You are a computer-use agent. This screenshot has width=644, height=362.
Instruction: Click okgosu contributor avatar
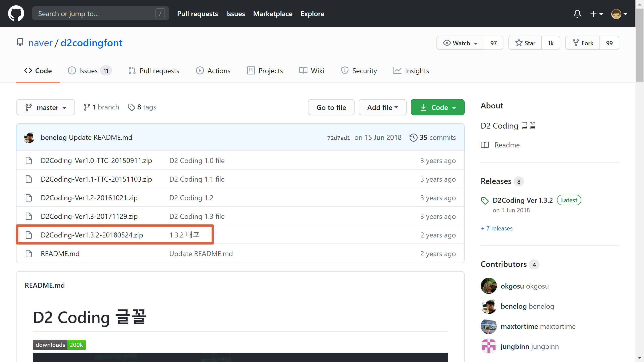(x=489, y=286)
